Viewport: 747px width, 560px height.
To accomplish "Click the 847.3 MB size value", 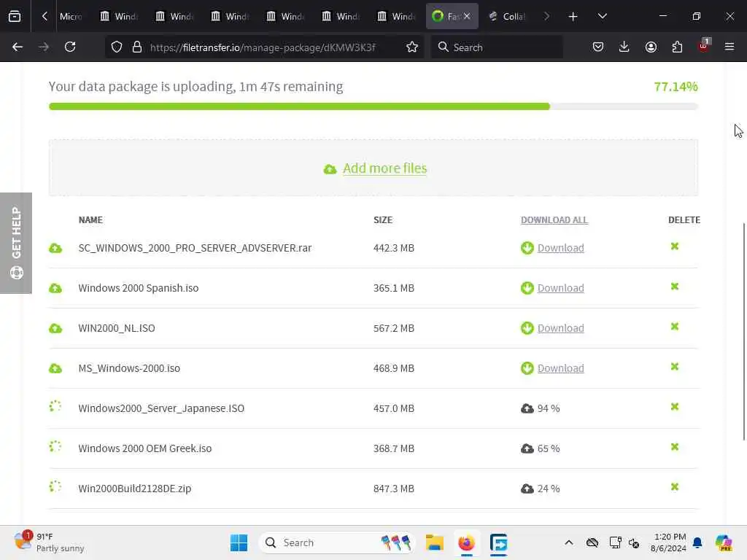I will tap(394, 489).
